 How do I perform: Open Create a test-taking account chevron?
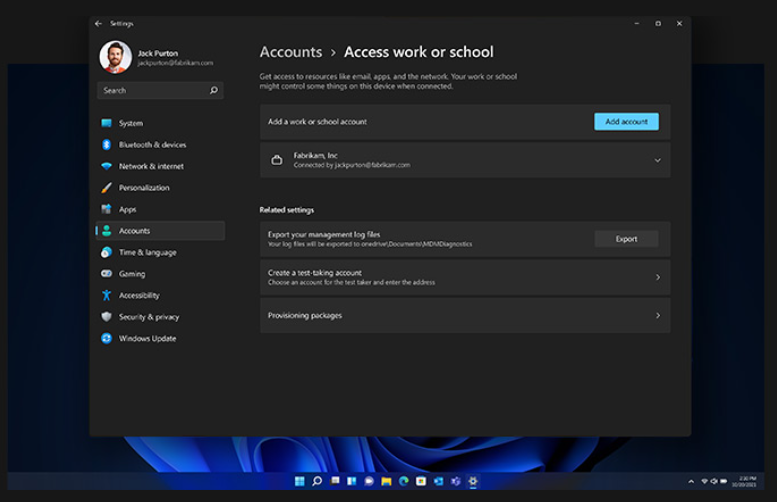pyautogui.click(x=657, y=277)
